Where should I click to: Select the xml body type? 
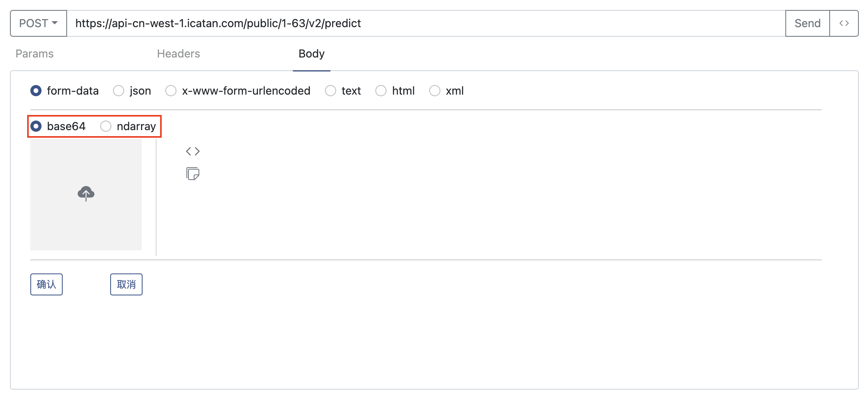(x=434, y=91)
